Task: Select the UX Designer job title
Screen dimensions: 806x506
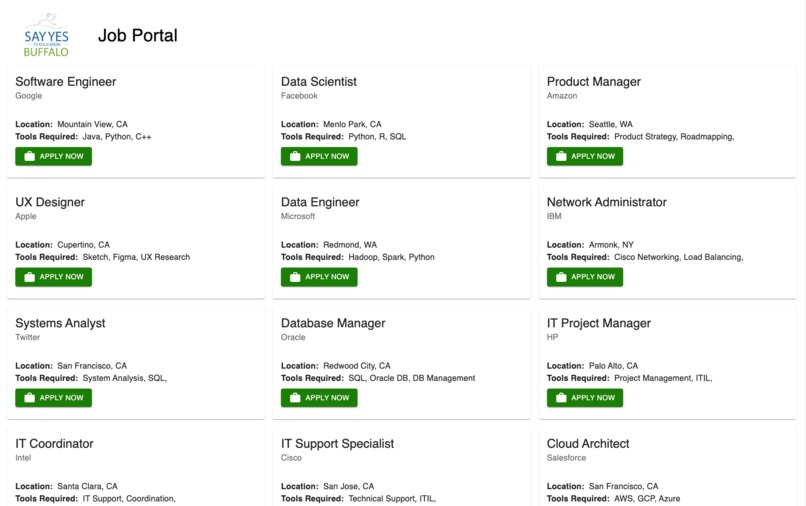Action: (x=50, y=202)
